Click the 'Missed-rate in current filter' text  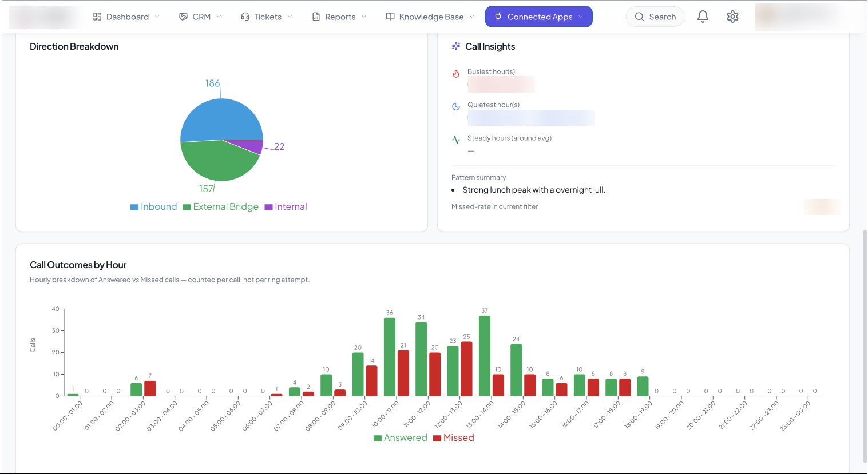click(495, 206)
